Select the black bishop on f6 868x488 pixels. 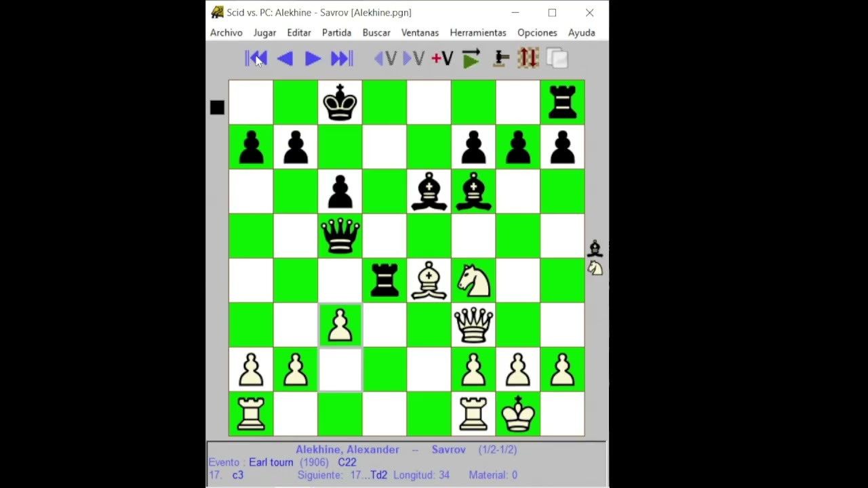click(x=473, y=191)
